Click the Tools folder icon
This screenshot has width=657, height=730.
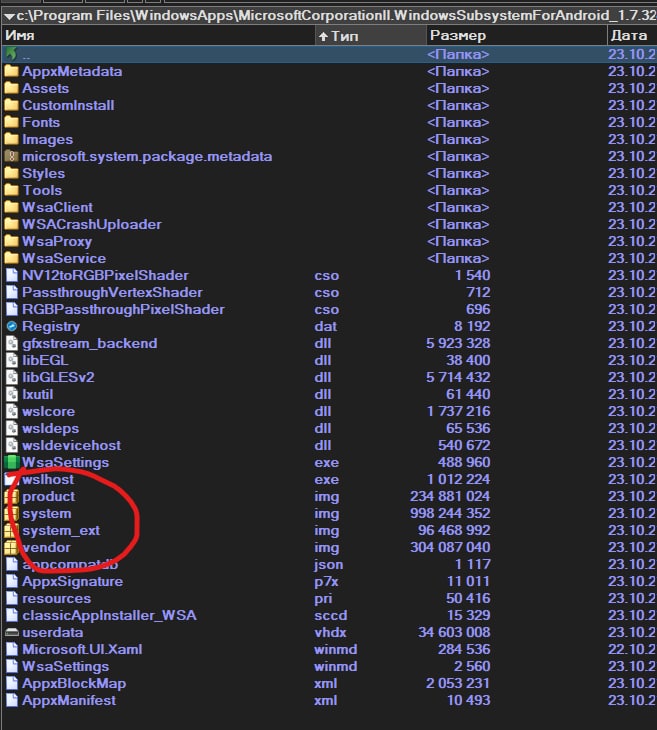(x=11, y=190)
